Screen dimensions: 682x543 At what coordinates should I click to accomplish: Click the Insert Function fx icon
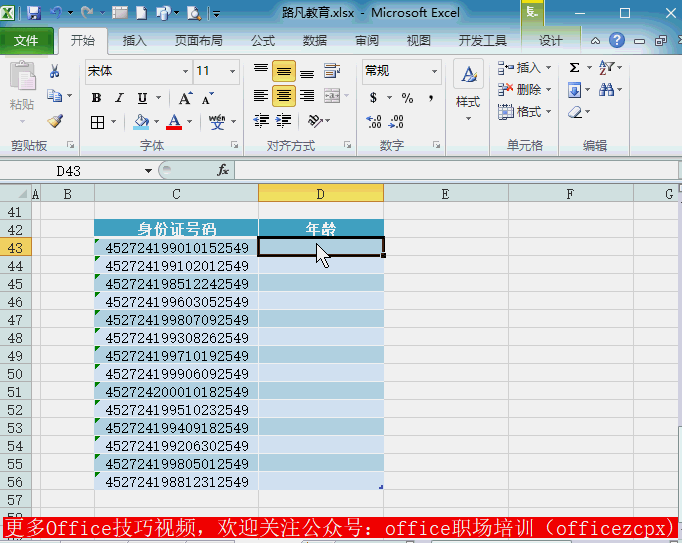pos(222,171)
